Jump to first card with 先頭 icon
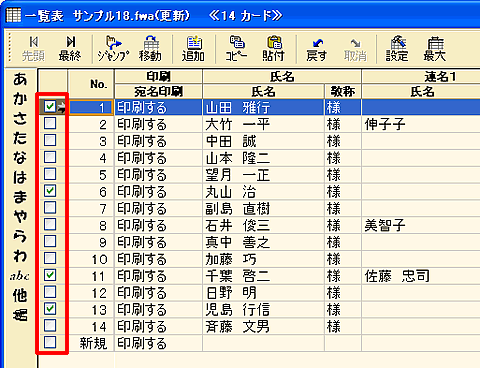This screenshot has height=368, width=480. [x=33, y=49]
